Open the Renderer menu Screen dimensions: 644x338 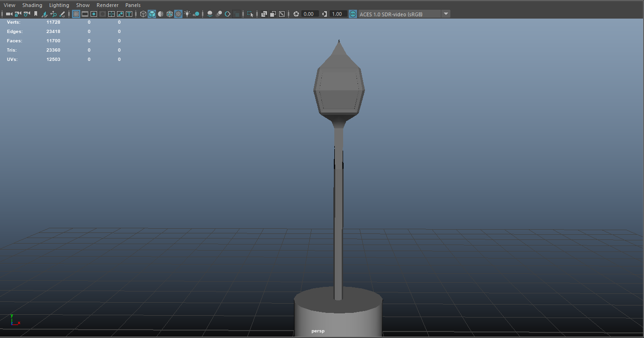[x=107, y=5]
